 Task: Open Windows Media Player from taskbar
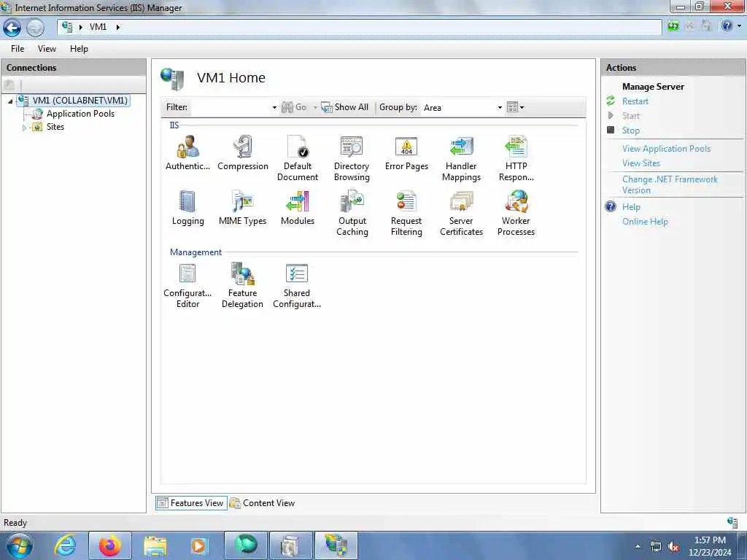pos(198,545)
